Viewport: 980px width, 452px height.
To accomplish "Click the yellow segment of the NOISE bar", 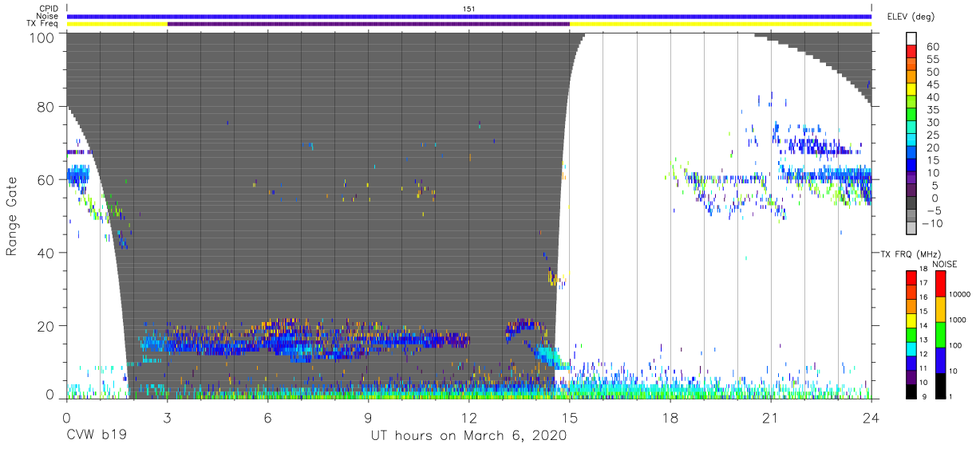I will (x=940, y=309).
